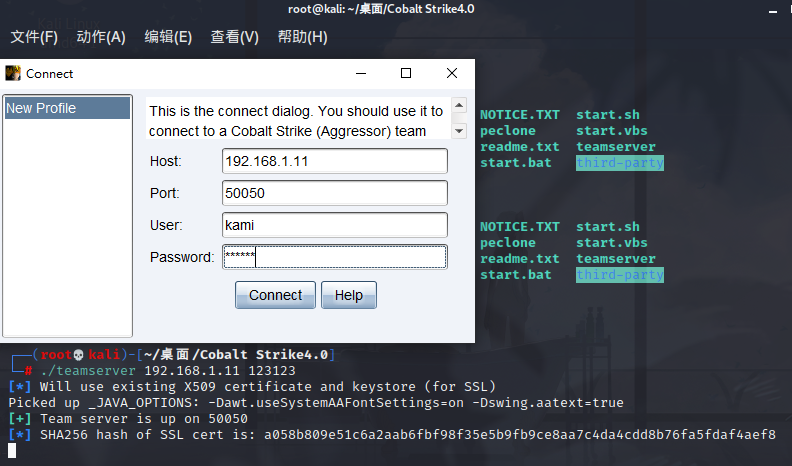
Task: Focus the Host input field
Action: [334, 161]
